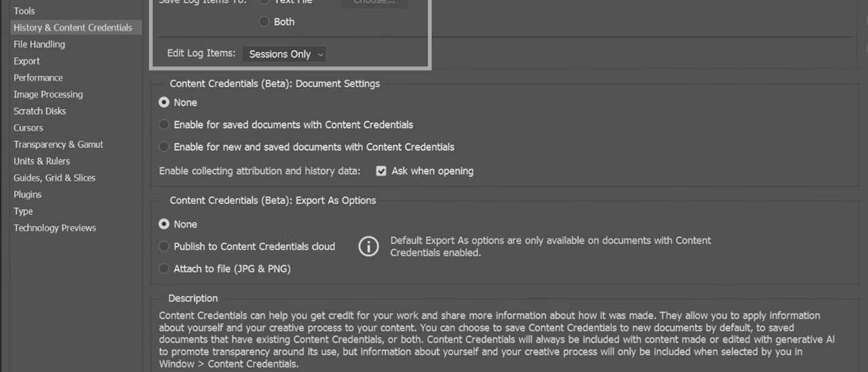The height and width of the screenshot is (372, 868).
Task: Click the Default Export As options note
Action: [x=551, y=246]
